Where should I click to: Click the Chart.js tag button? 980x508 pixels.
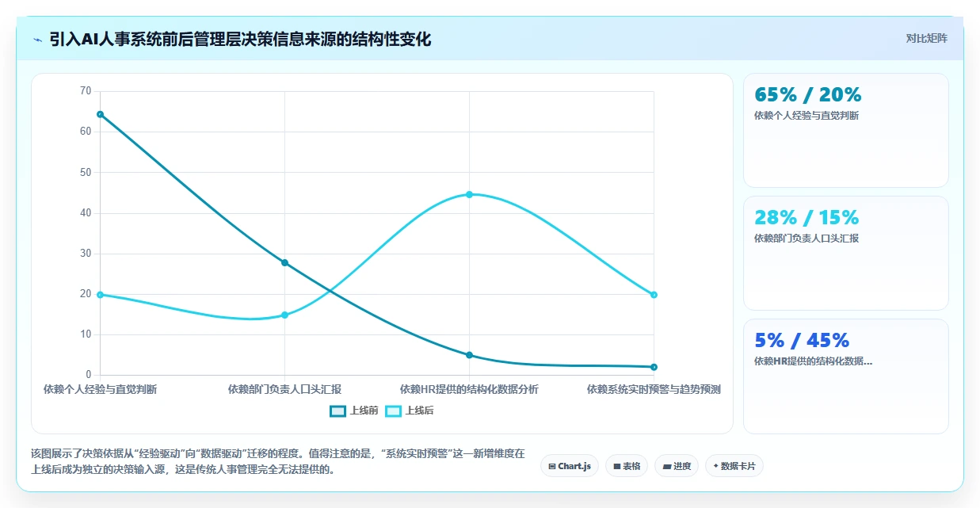[x=570, y=466]
